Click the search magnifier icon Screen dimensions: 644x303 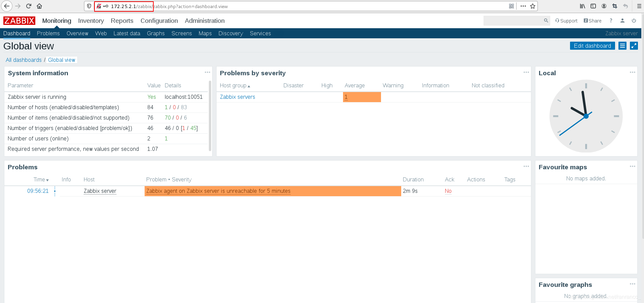pos(546,20)
